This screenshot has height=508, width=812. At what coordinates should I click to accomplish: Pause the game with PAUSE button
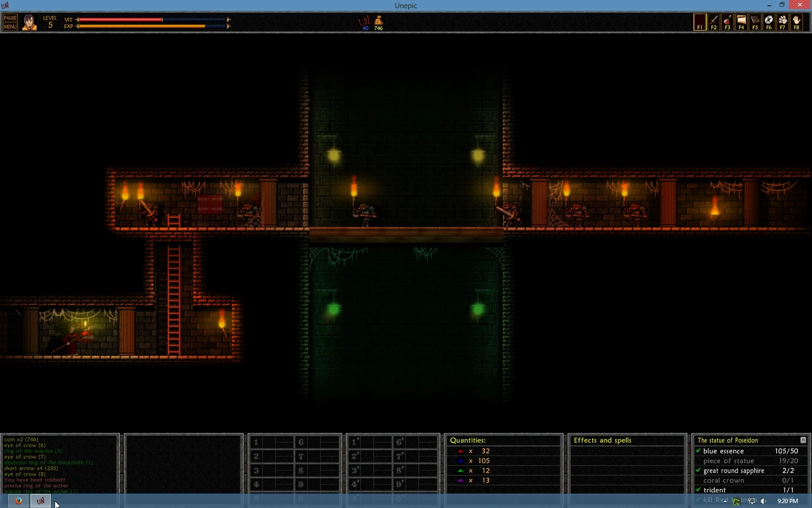point(10,18)
